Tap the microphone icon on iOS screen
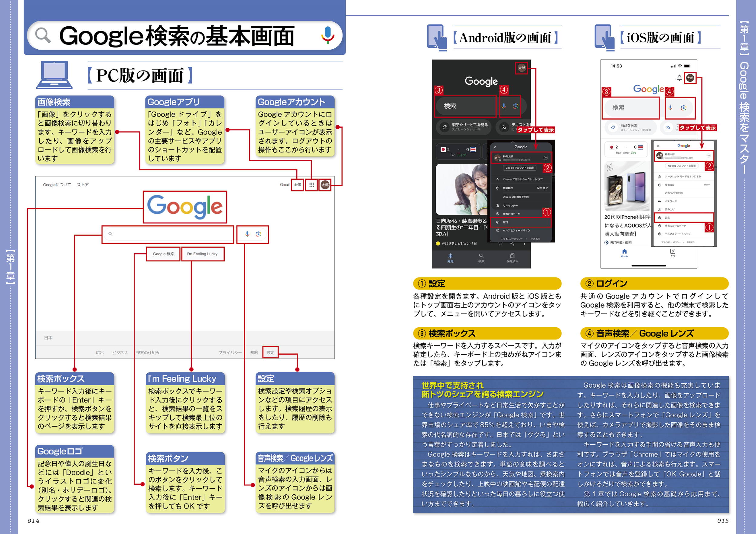 670,108
